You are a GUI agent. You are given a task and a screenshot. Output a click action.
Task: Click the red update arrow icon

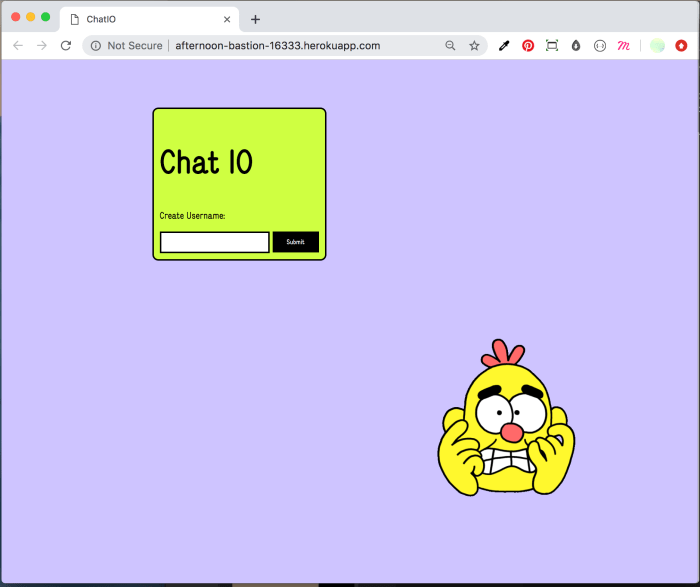pos(681,46)
